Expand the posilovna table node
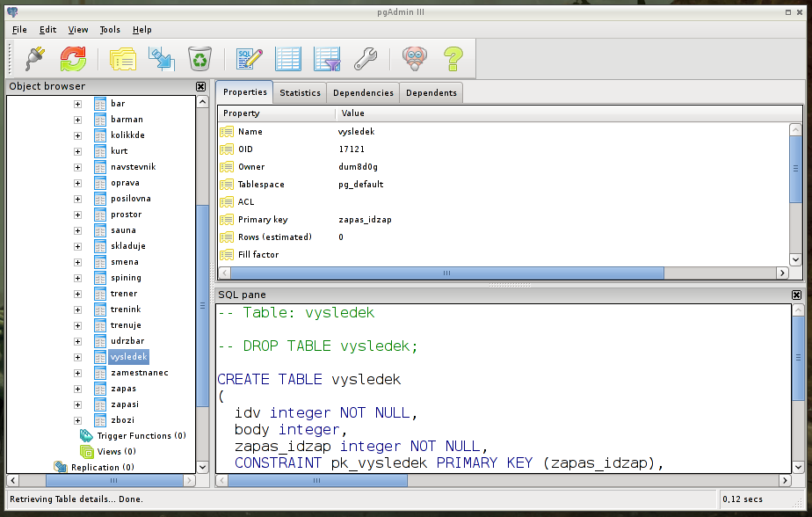This screenshot has width=812, height=517. pyautogui.click(x=77, y=199)
